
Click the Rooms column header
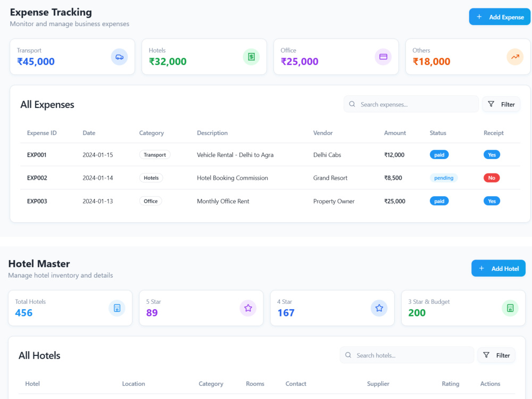pos(255,384)
